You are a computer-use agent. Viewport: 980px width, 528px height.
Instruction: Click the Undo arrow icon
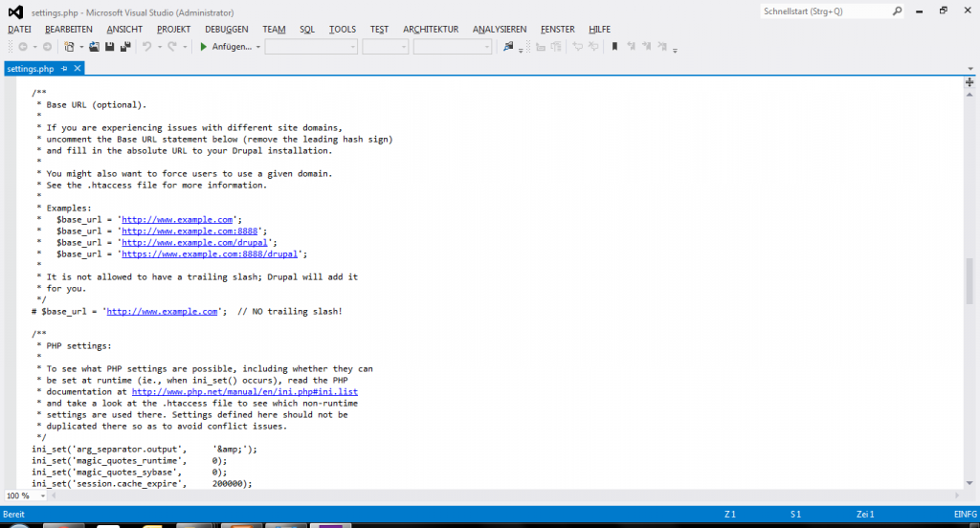click(147, 47)
